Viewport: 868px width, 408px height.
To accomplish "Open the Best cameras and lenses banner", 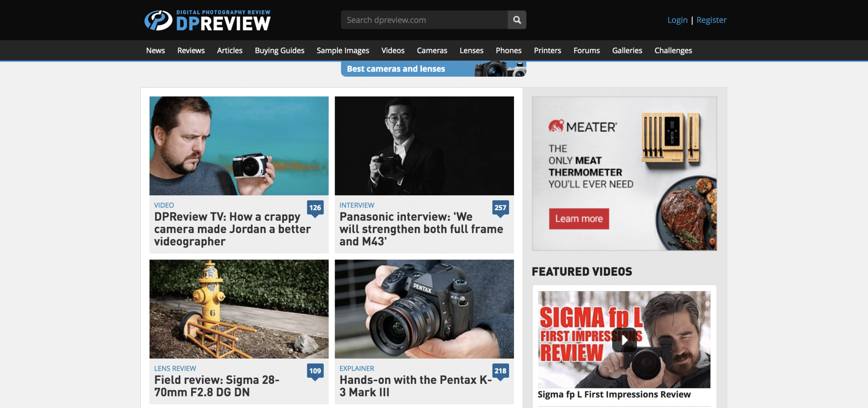I will point(433,69).
